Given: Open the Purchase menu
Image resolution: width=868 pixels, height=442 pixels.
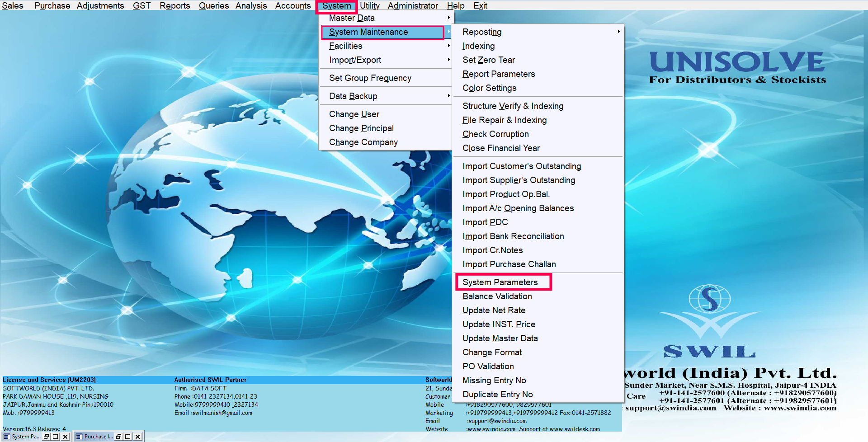Looking at the screenshot, I should [x=52, y=5].
